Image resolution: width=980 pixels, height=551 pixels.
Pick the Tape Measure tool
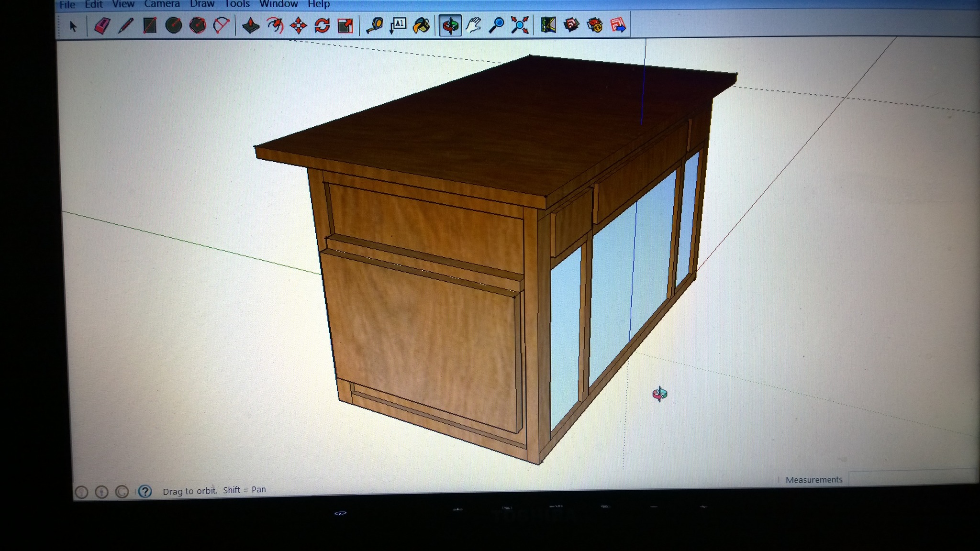coord(374,25)
